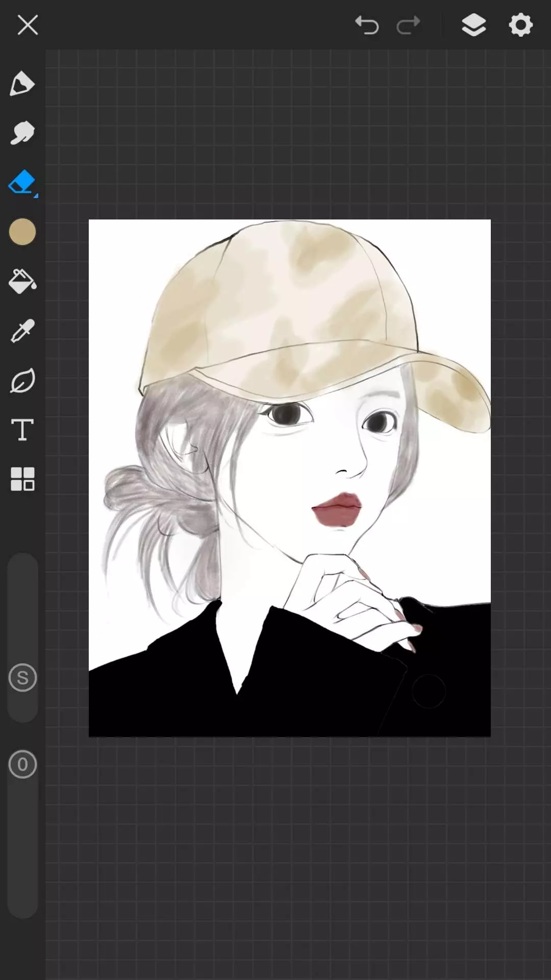The width and height of the screenshot is (551, 980).
Task: Close the drawing with the X icon
Action: tap(28, 24)
